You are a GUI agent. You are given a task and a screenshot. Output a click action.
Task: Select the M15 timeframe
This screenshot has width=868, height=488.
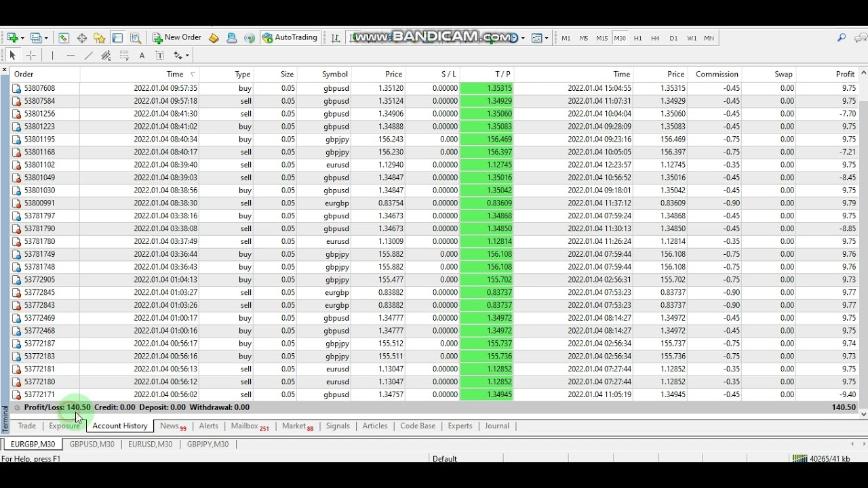[x=601, y=39]
